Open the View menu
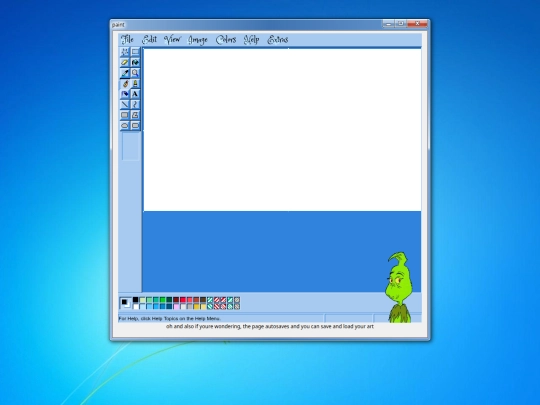 pyautogui.click(x=173, y=40)
